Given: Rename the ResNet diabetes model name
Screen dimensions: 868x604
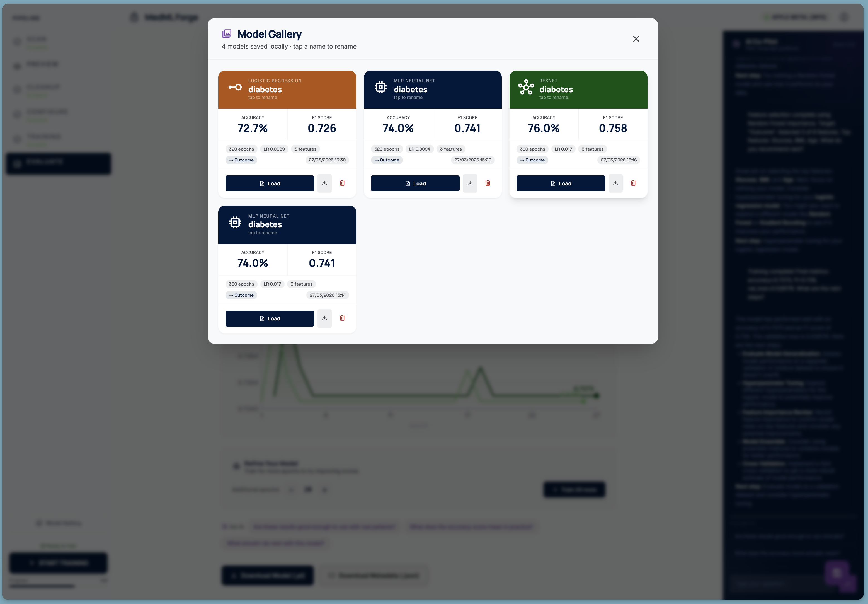Looking at the screenshot, I should 556,90.
